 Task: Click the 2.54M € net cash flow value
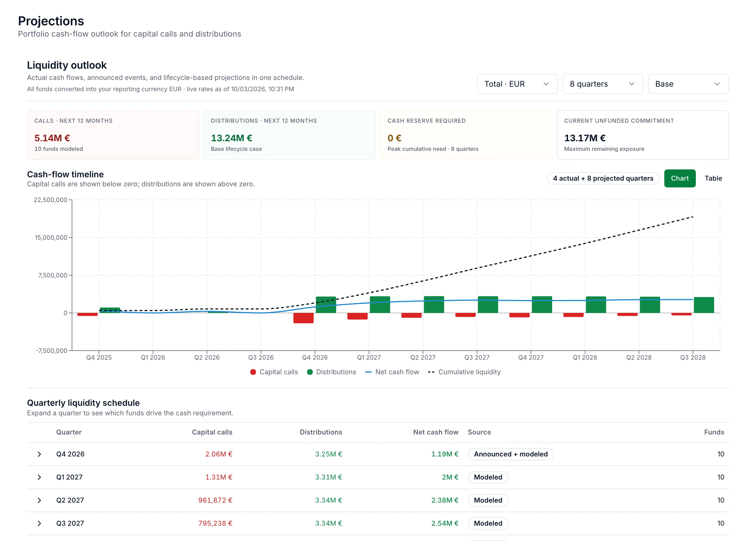tap(445, 523)
